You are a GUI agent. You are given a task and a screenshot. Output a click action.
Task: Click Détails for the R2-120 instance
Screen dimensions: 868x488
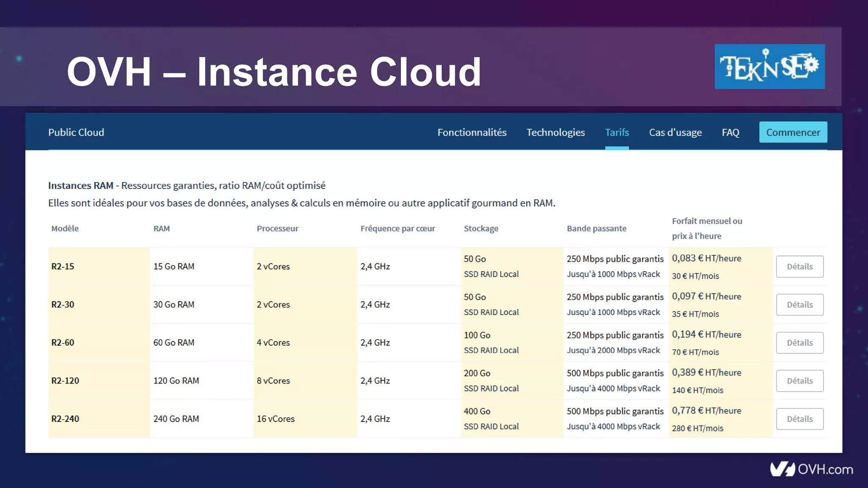coord(800,381)
